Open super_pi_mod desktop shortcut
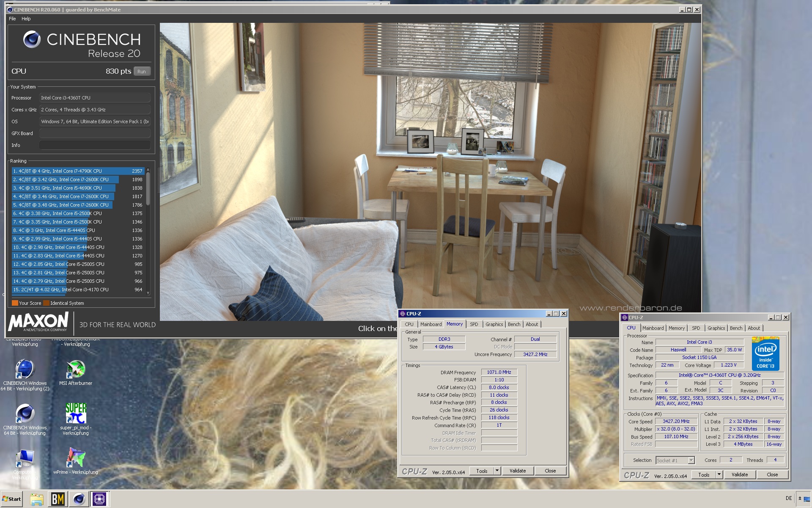 (76, 418)
